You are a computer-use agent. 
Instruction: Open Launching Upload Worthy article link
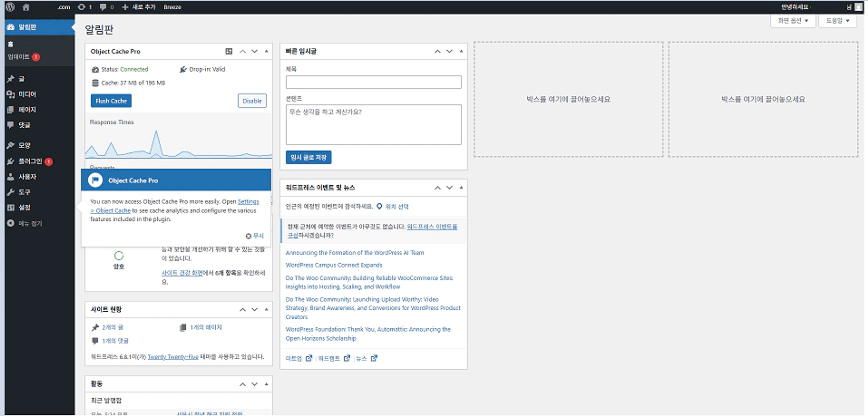[x=373, y=308]
